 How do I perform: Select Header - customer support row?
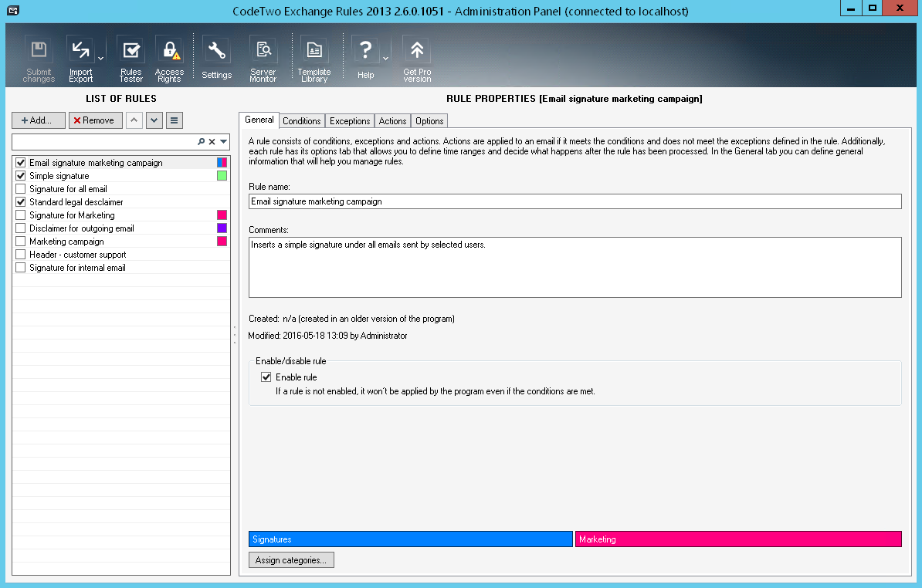coord(120,255)
